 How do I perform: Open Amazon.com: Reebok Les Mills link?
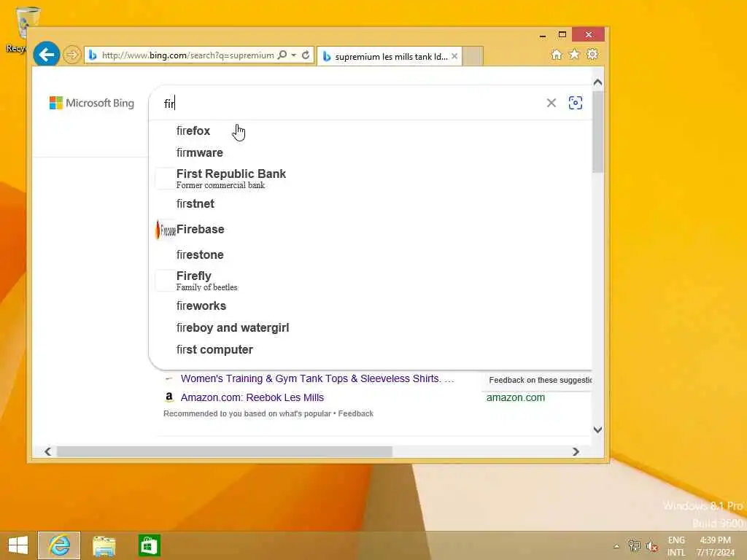tap(252, 397)
